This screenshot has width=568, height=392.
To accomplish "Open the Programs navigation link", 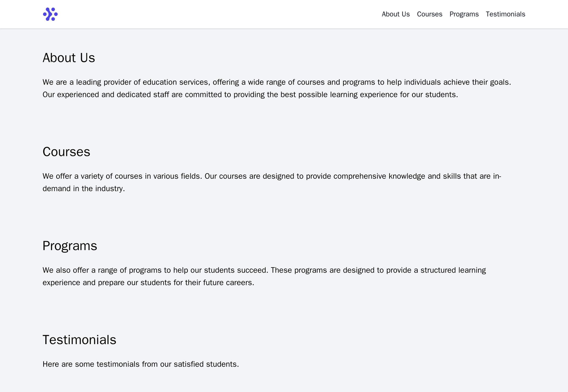I will coord(463,14).
